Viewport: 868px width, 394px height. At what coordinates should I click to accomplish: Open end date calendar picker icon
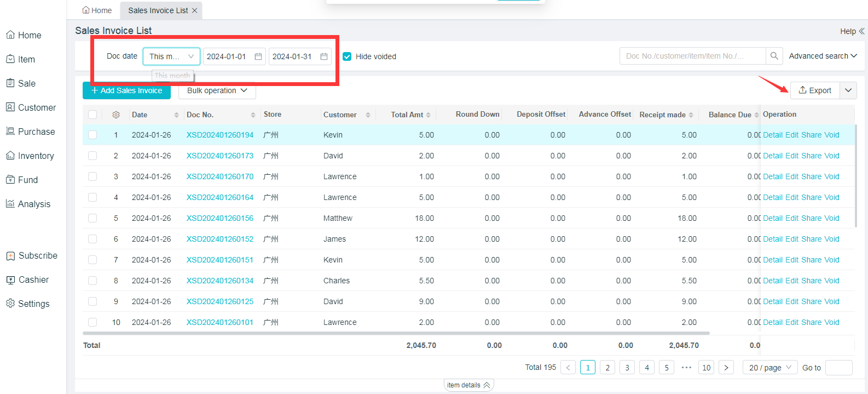click(x=324, y=56)
